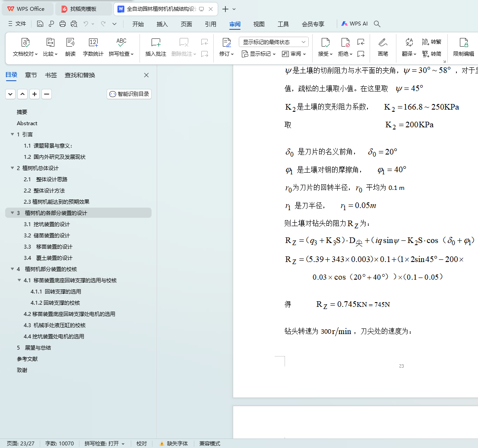The image size is (478, 448).
Task: Switch to 会员专享 tab
Action: coord(313,24)
